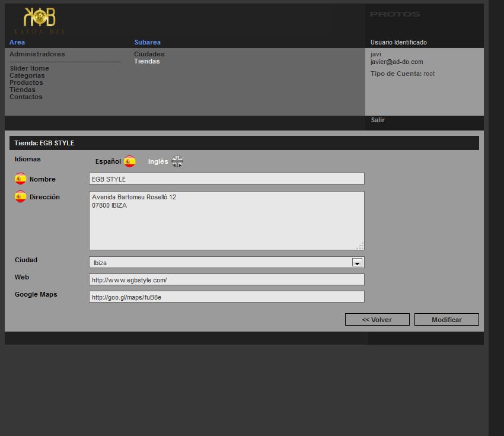Image resolution: width=504 pixels, height=436 pixels.
Task: Click the Usuario Identificado heading
Action: 398,42
